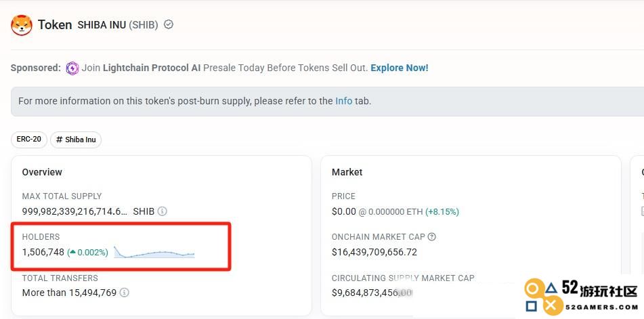The width and height of the screenshot is (644, 319).
Task: Click the holders sparkline chart
Action: pos(154,252)
